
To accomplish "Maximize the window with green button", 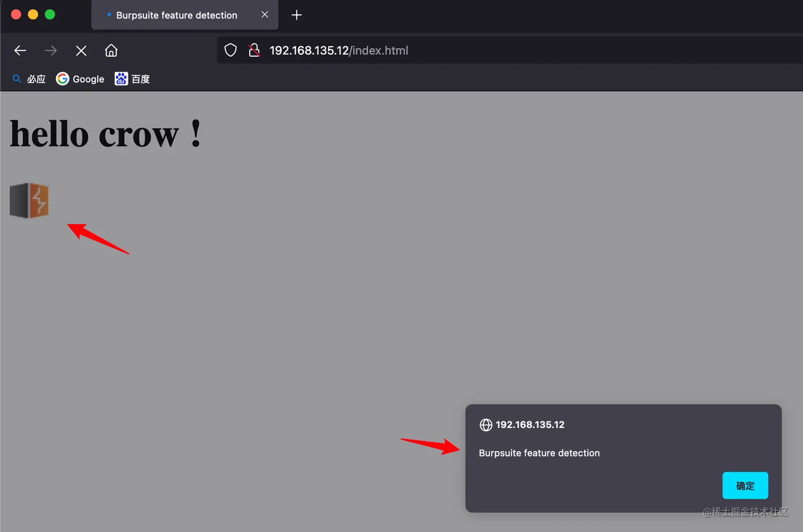I will point(50,14).
